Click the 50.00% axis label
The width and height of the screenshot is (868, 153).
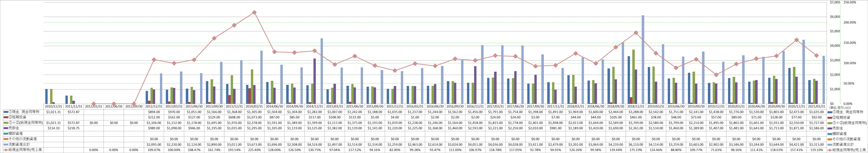(x=848, y=83)
